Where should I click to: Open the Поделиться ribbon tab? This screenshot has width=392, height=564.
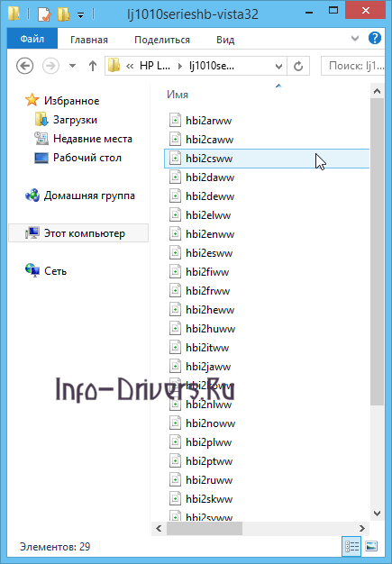(x=162, y=40)
